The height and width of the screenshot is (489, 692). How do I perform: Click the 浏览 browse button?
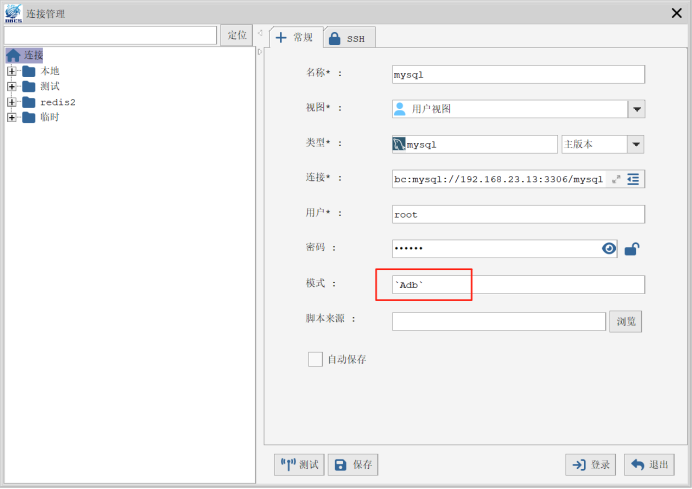pyautogui.click(x=625, y=321)
